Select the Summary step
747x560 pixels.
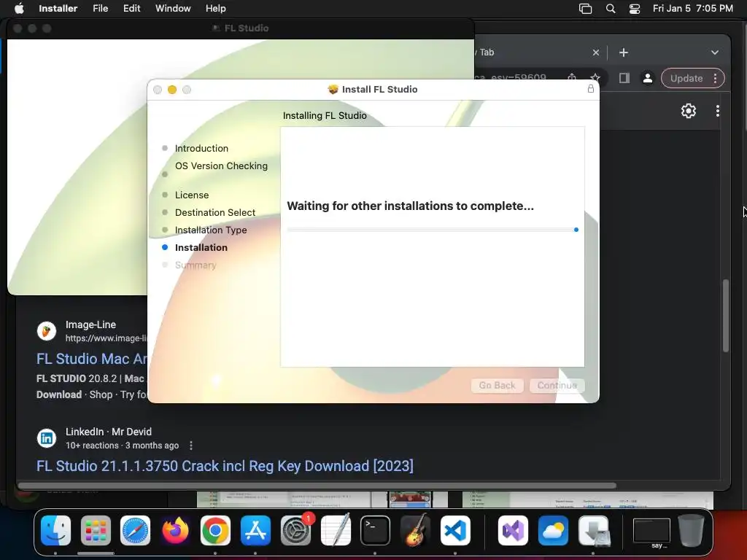pyautogui.click(x=196, y=265)
